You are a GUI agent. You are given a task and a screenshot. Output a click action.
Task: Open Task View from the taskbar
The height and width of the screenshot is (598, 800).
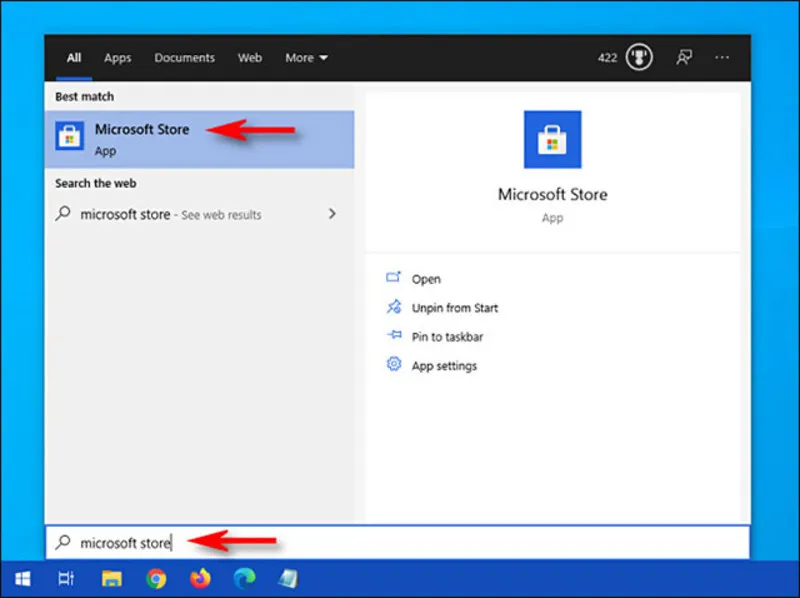pyautogui.click(x=65, y=577)
